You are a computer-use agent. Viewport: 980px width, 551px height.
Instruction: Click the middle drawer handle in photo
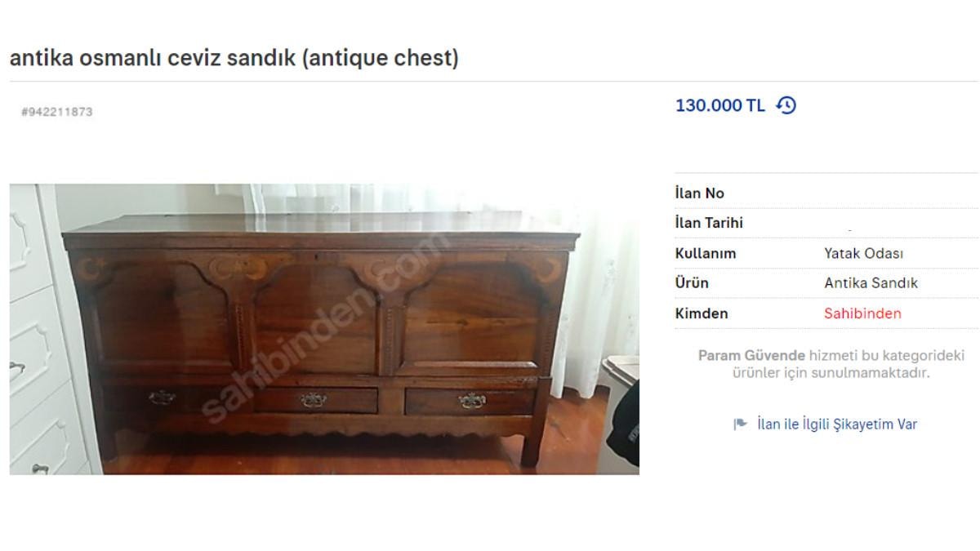pyautogui.click(x=313, y=399)
